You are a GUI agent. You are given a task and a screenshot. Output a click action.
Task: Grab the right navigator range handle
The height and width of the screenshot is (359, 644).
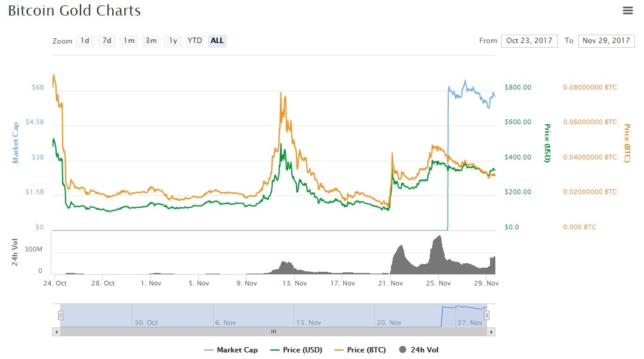pyautogui.click(x=486, y=315)
